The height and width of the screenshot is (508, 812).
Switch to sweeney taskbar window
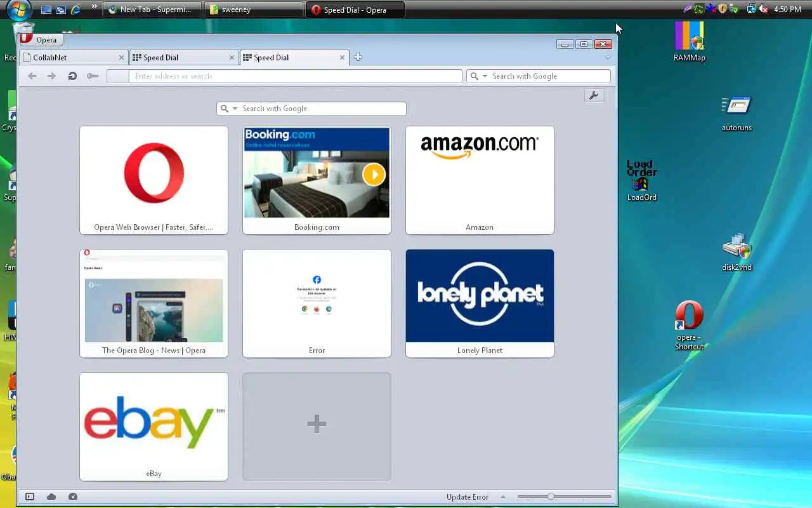pos(254,10)
